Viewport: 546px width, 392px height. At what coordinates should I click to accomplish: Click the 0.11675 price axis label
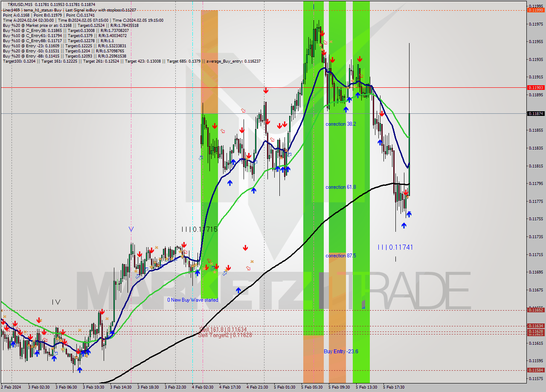535,290
